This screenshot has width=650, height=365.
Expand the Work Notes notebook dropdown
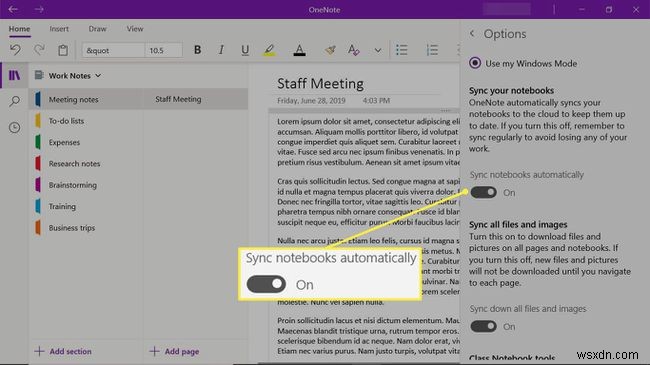[98, 75]
